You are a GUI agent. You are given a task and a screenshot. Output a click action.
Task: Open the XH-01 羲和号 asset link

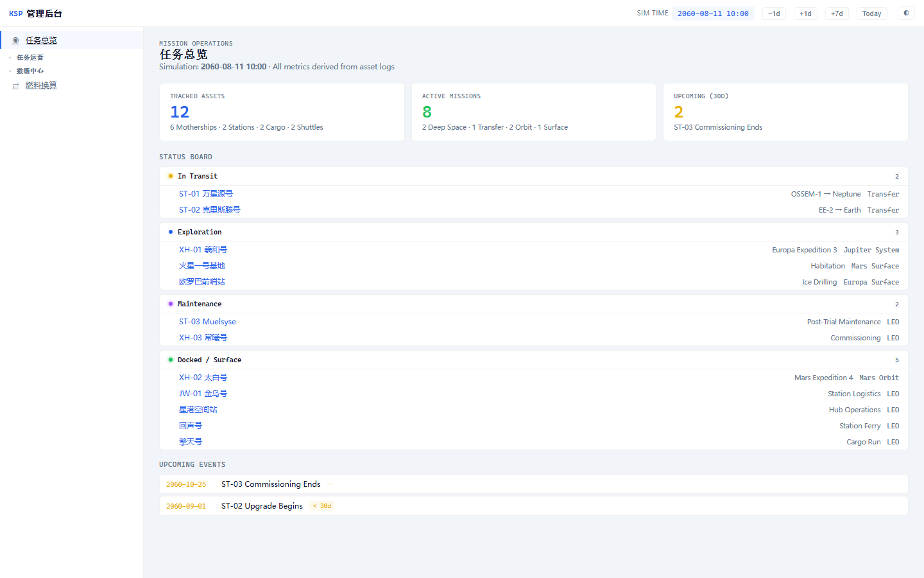203,250
